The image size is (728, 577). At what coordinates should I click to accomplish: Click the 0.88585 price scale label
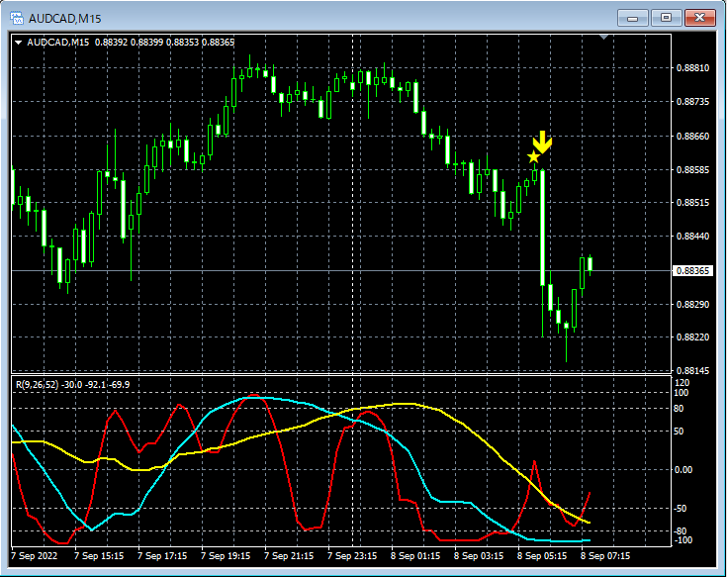coord(692,169)
